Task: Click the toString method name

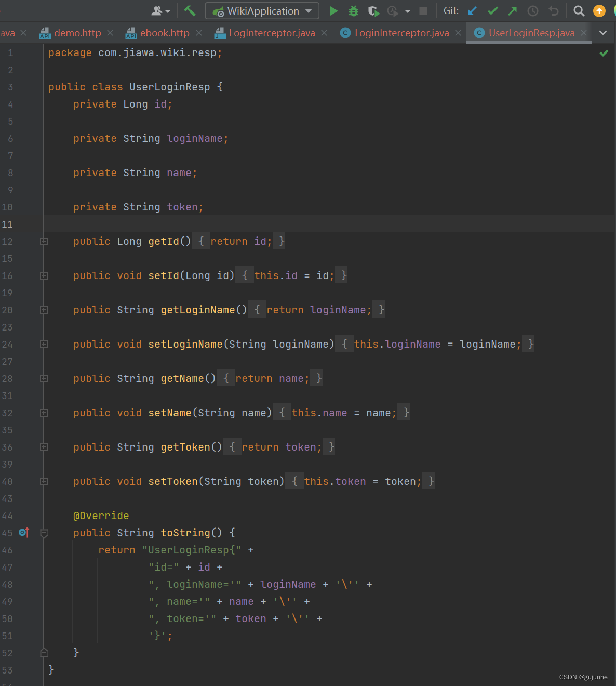Action: point(185,533)
